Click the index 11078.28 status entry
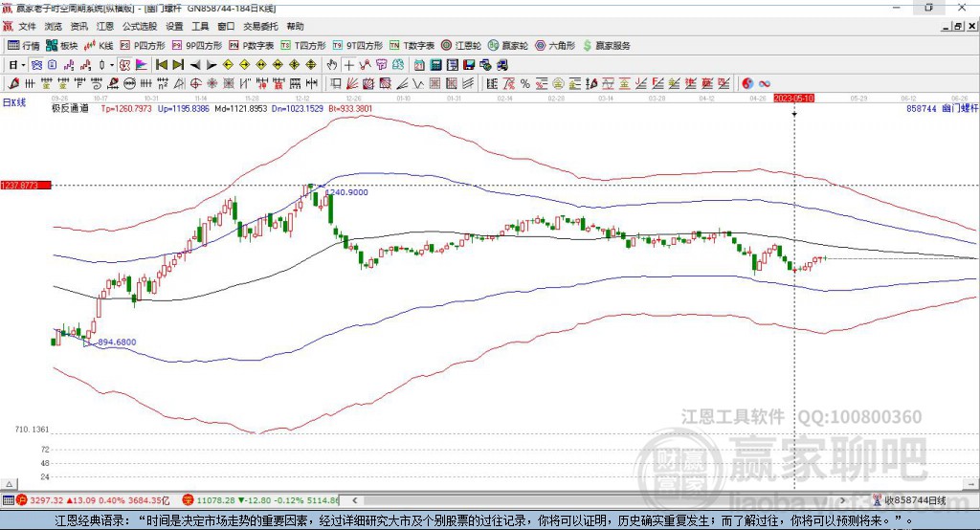Viewport: 980px width, 530px height. (x=260, y=500)
